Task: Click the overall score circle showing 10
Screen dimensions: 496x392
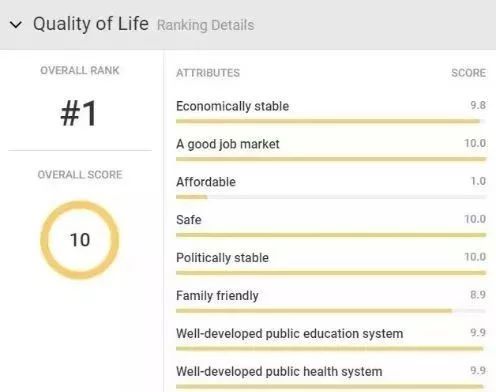Action: tap(80, 240)
